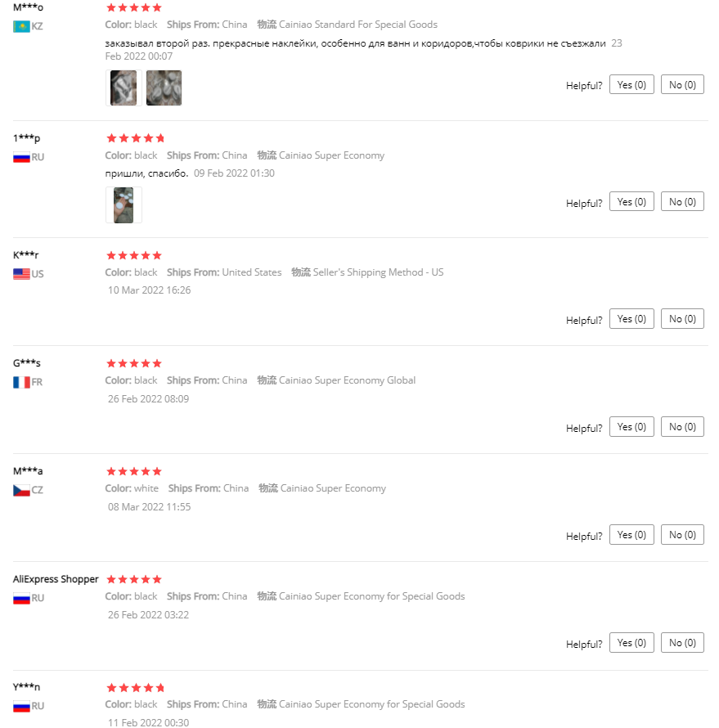This screenshot has width=719, height=728.
Task: Click the reviewer name AliExpress Shopper
Action: click(x=56, y=579)
